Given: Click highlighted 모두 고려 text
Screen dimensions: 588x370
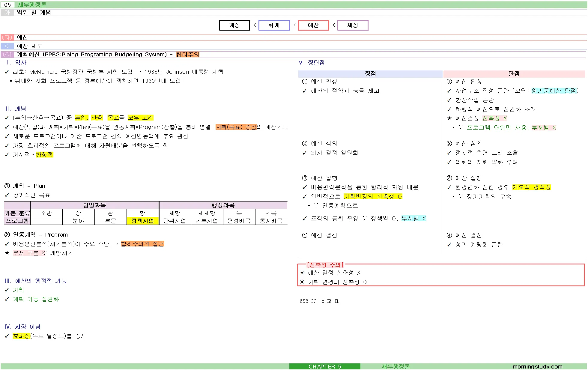Looking at the screenshot, I should (140, 118).
